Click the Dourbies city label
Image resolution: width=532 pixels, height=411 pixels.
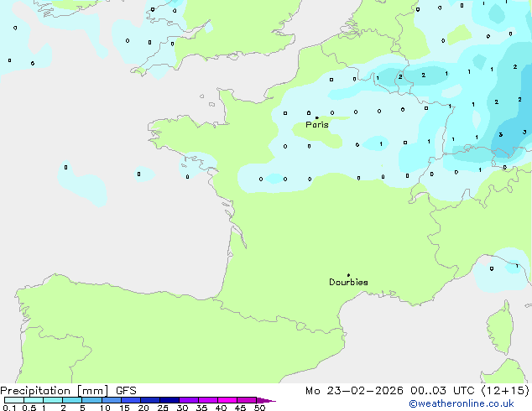[x=348, y=282]
